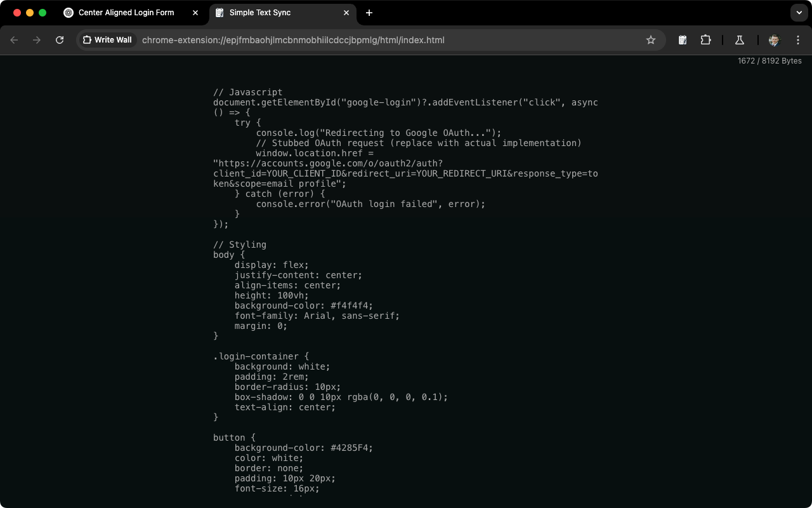The height and width of the screenshot is (508, 812).
Task: Toggle zoom with the green traffic light button
Action: click(41, 12)
